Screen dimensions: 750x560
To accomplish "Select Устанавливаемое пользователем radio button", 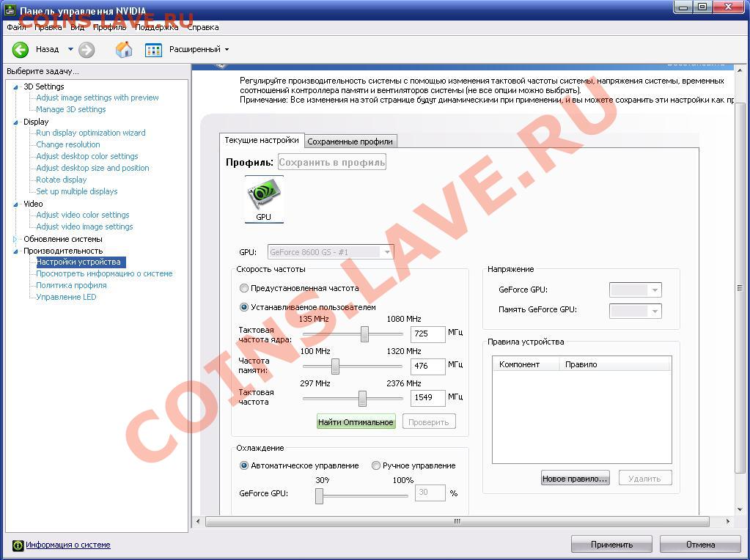I will (244, 307).
